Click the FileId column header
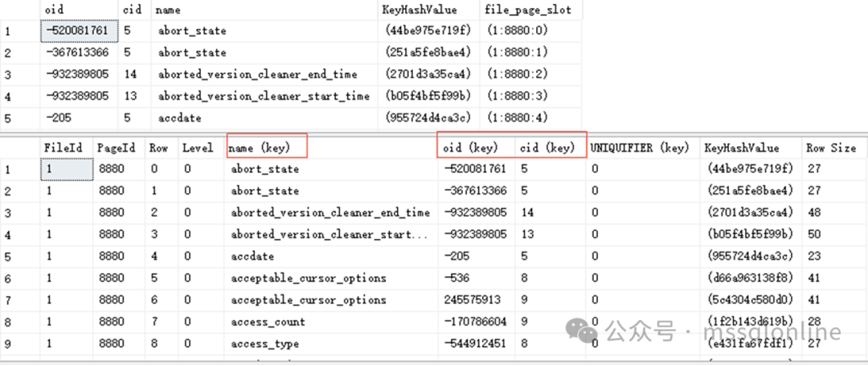The width and height of the screenshot is (868, 366). [63, 148]
